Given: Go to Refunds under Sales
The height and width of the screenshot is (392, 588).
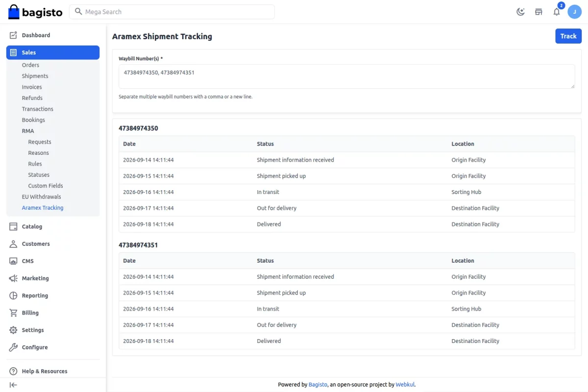Looking at the screenshot, I should click(x=32, y=98).
